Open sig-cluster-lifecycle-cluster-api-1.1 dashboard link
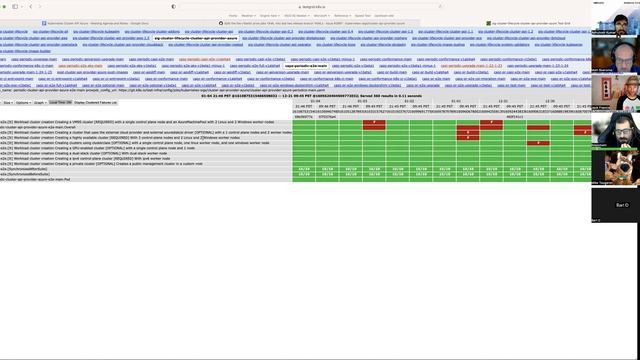This screenshot has height=360, width=640. coord(445,31)
